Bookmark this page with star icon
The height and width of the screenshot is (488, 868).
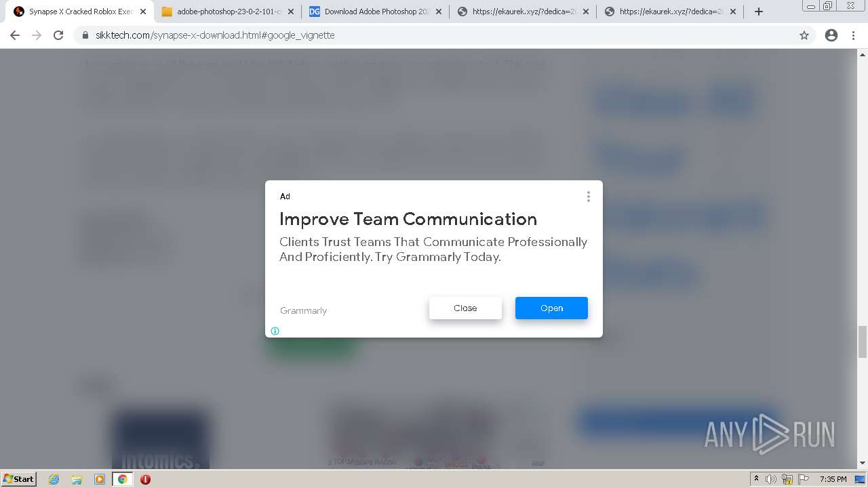(x=804, y=35)
